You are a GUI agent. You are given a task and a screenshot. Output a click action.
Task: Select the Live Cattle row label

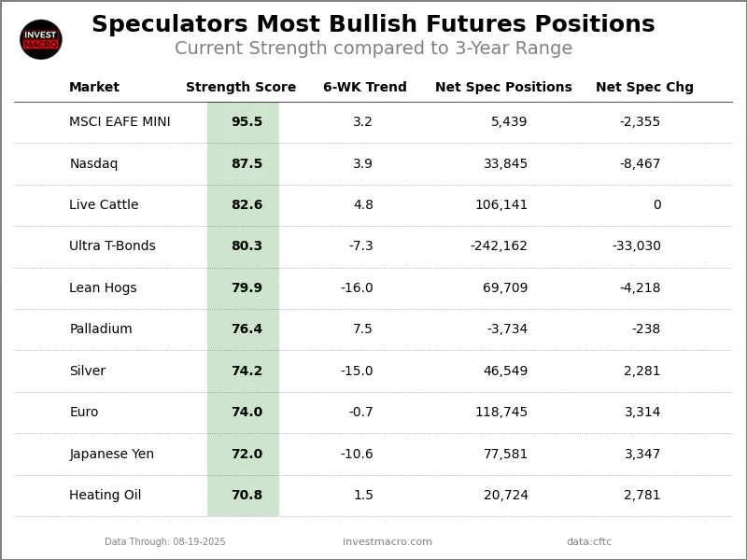(x=104, y=205)
